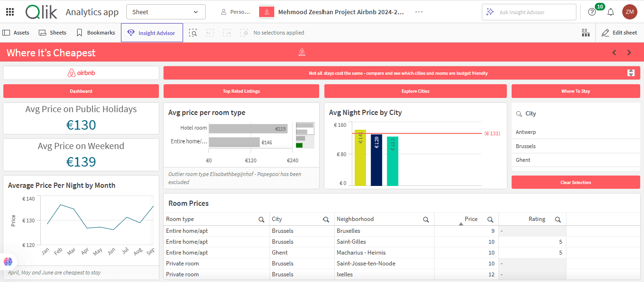644x282 pixels.
Task: Search the table's City column
Action: click(x=326, y=220)
